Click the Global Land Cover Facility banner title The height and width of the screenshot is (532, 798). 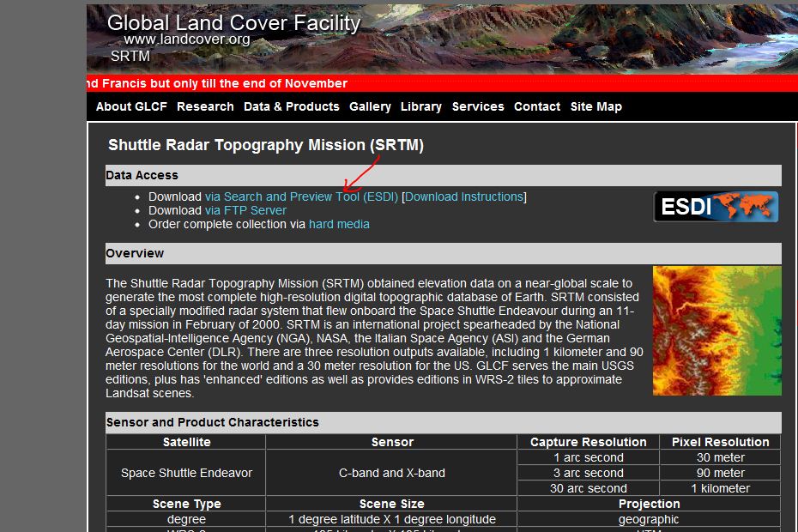233,22
